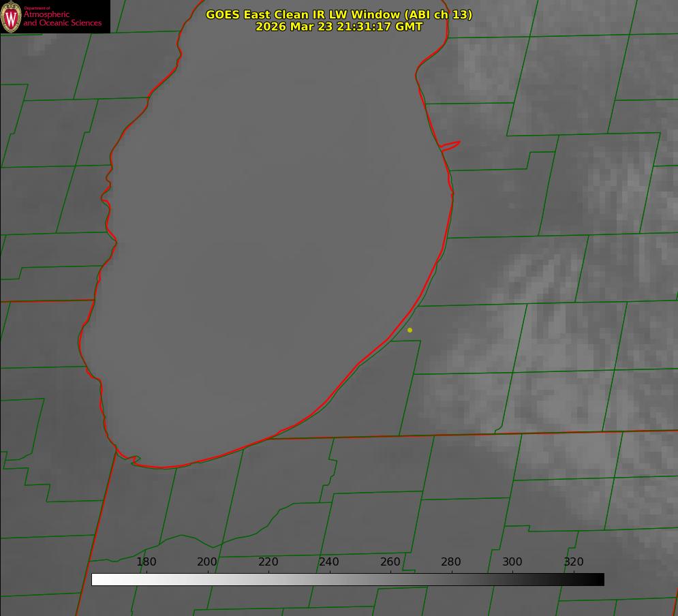Click the 260 temperature scale label

(x=390, y=561)
